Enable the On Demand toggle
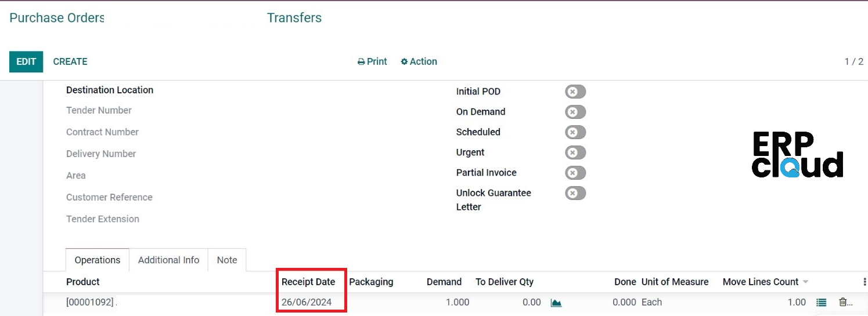868x316 pixels. click(575, 112)
